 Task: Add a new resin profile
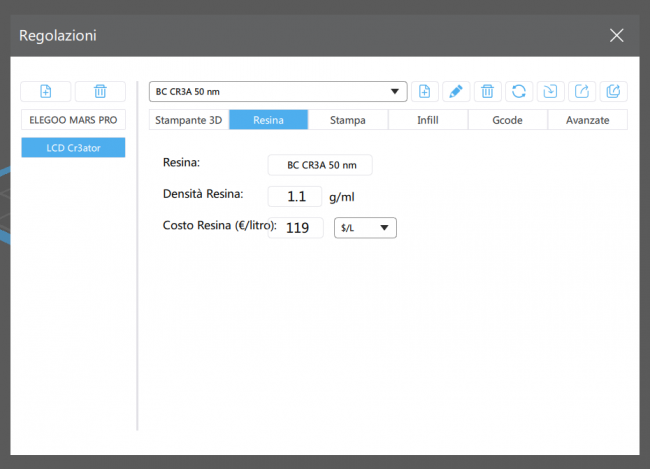pyautogui.click(x=424, y=92)
